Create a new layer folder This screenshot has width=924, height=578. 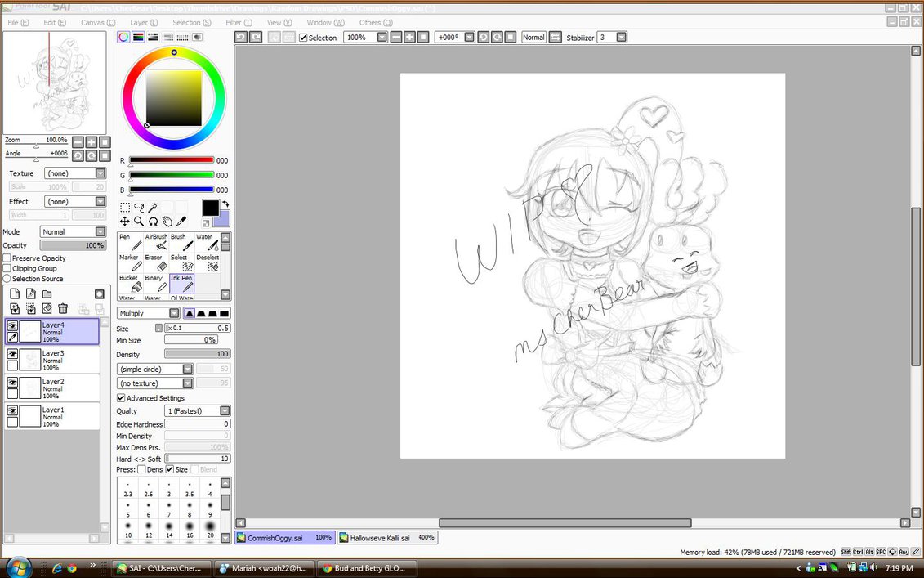tap(47, 293)
